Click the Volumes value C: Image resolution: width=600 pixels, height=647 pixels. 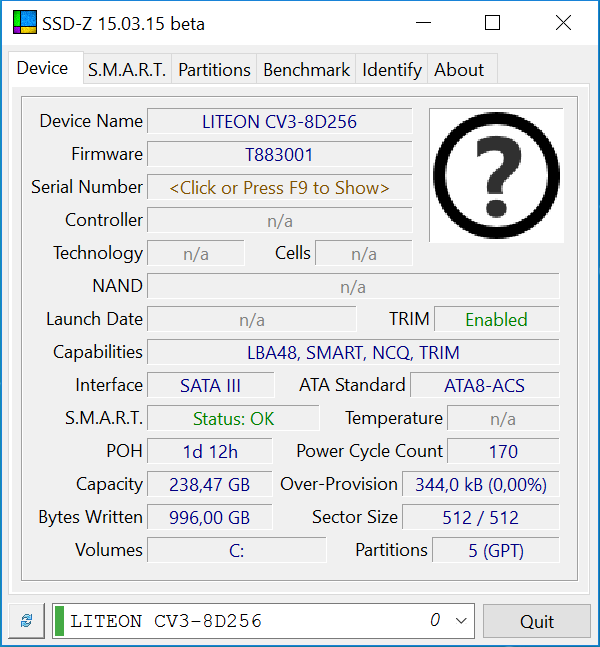[x=236, y=550]
